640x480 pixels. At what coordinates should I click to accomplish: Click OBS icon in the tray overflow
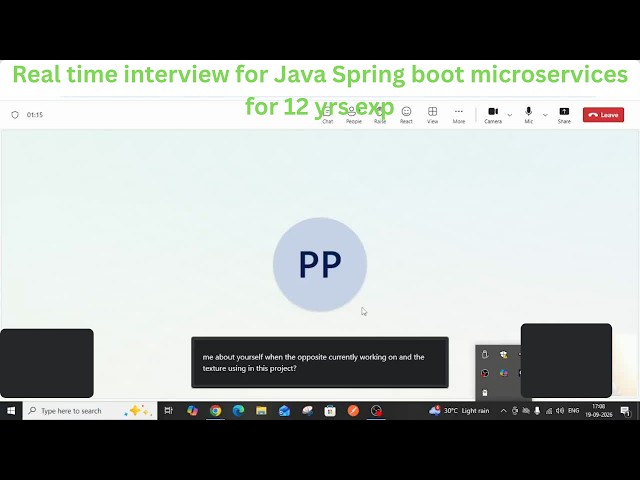click(x=485, y=373)
